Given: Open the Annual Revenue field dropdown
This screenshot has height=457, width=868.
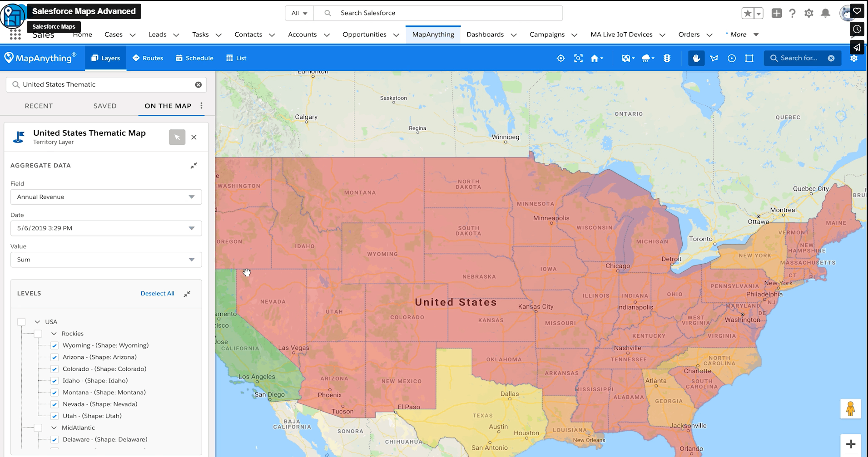Looking at the screenshot, I should tap(106, 197).
